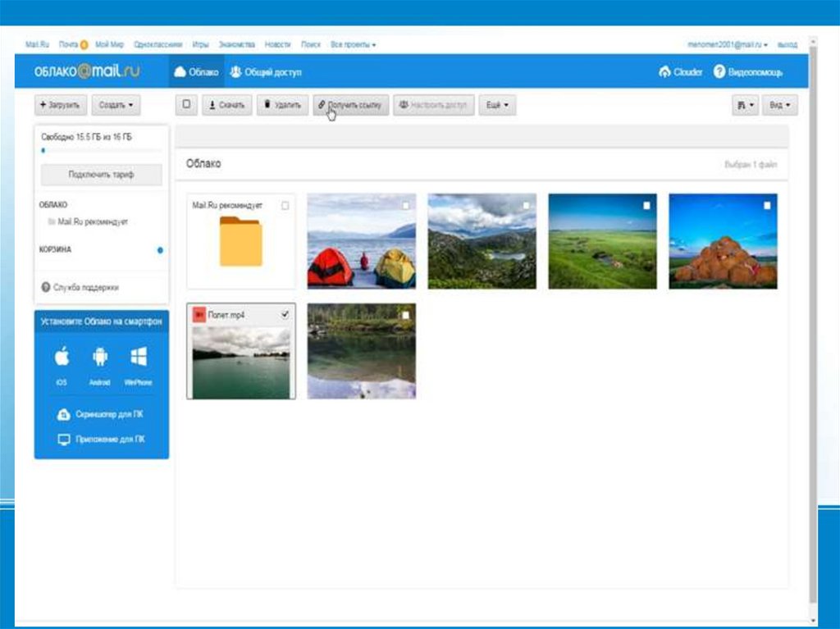Click the Загрузить upload button
Image resolution: width=840 pixels, height=629 pixels.
click(x=61, y=105)
